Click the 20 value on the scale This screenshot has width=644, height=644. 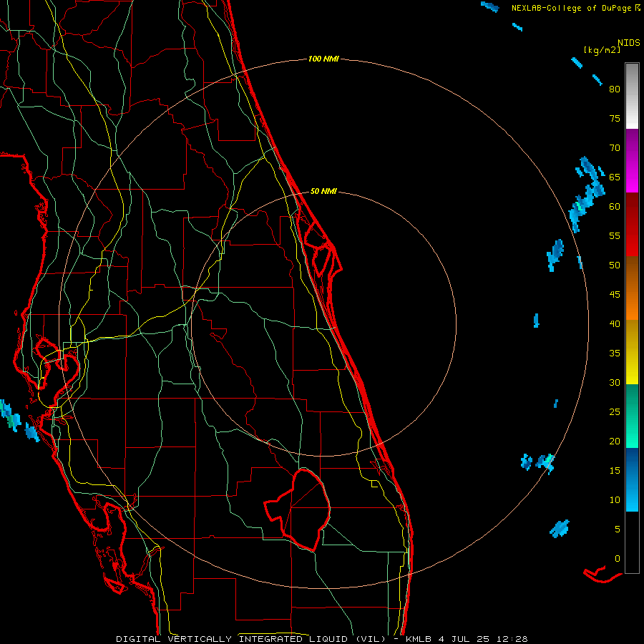point(615,441)
